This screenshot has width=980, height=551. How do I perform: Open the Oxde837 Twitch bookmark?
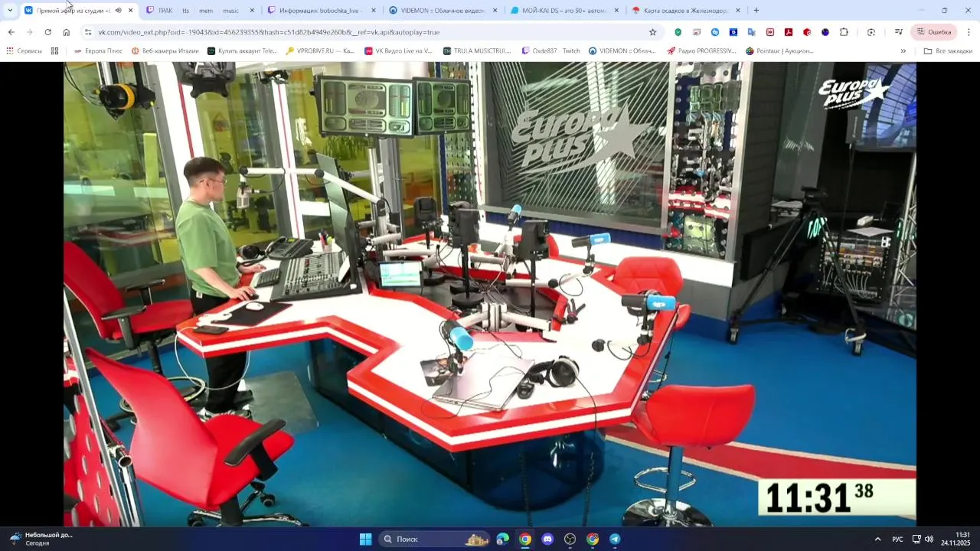[x=550, y=51]
